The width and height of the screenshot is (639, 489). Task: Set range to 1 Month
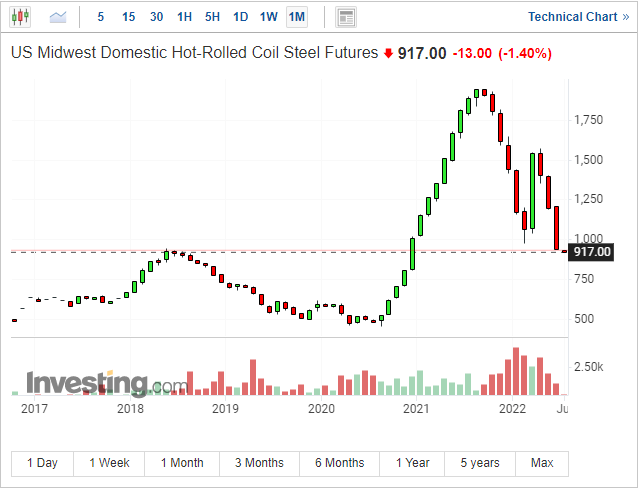click(182, 463)
